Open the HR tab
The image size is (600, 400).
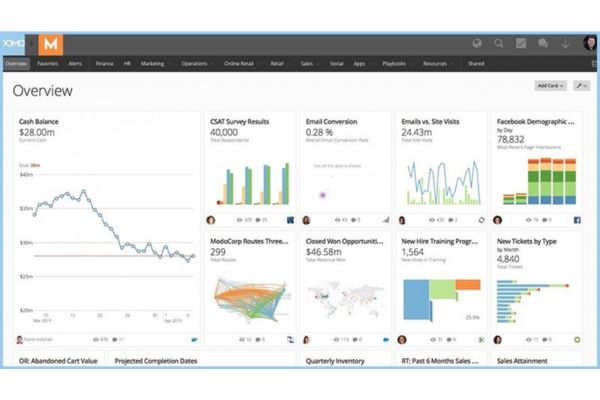tap(127, 64)
